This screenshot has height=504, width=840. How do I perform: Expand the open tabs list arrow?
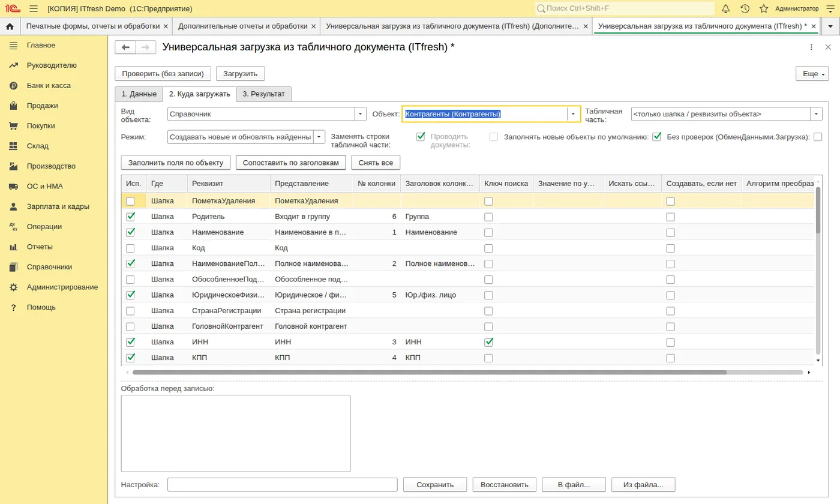[x=830, y=26]
